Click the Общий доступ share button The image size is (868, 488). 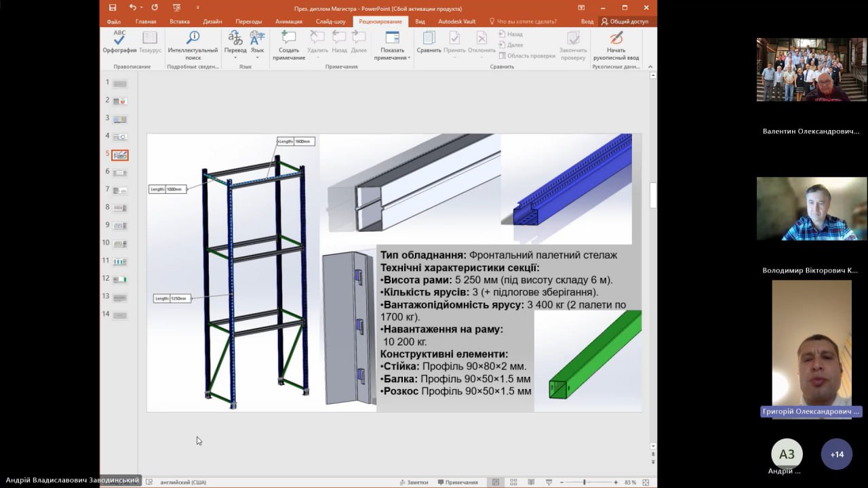point(625,22)
